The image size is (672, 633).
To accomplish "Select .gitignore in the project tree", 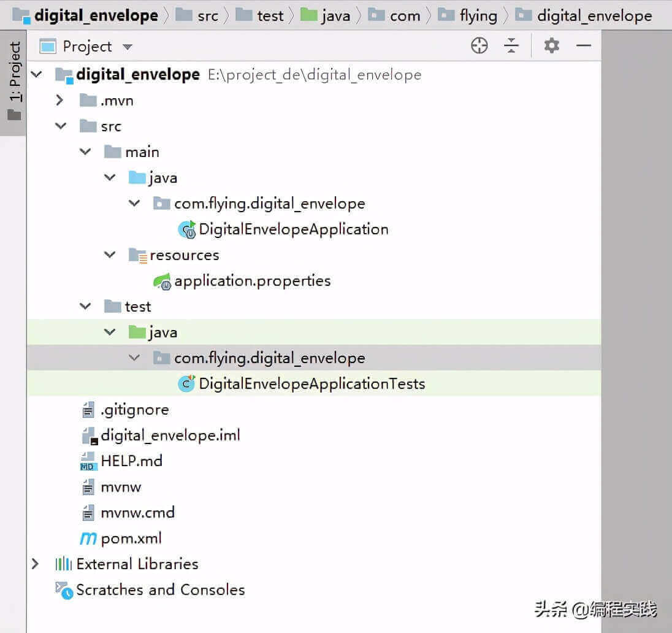I will pyautogui.click(x=134, y=410).
